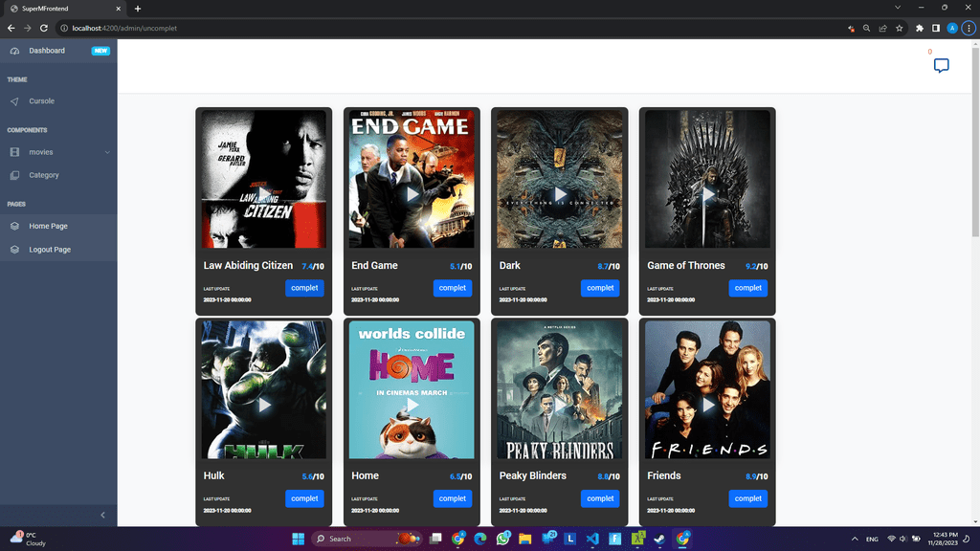Click complet on the Dark card

pos(600,288)
